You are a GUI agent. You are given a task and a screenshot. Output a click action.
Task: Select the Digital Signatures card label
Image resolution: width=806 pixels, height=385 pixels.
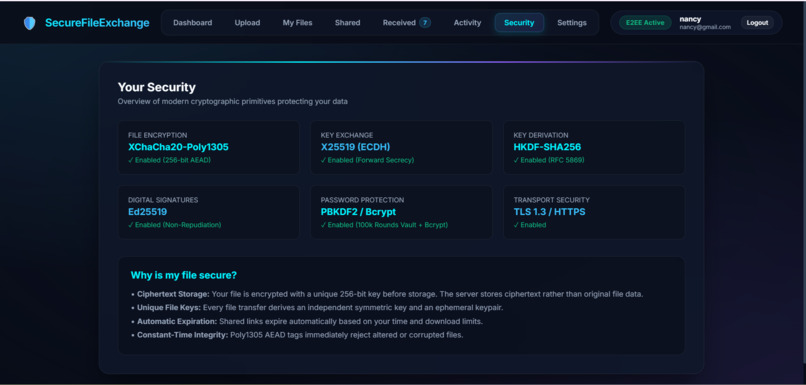[163, 200]
